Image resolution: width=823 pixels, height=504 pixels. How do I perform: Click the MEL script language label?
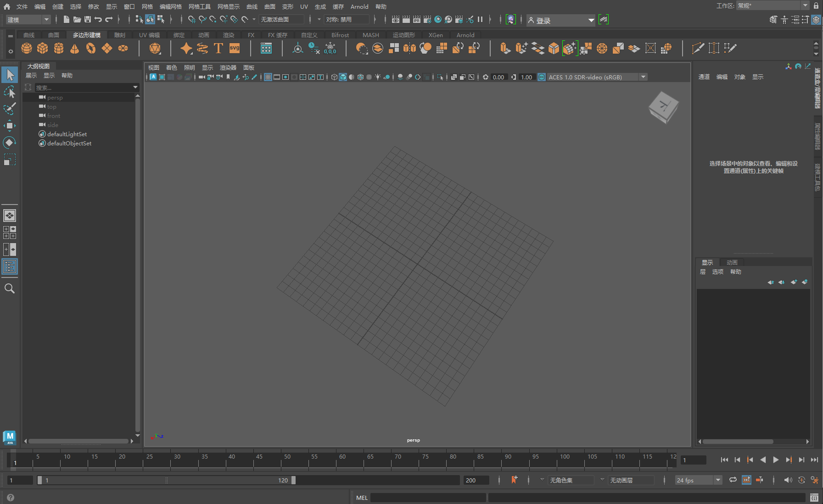point(362,498)
